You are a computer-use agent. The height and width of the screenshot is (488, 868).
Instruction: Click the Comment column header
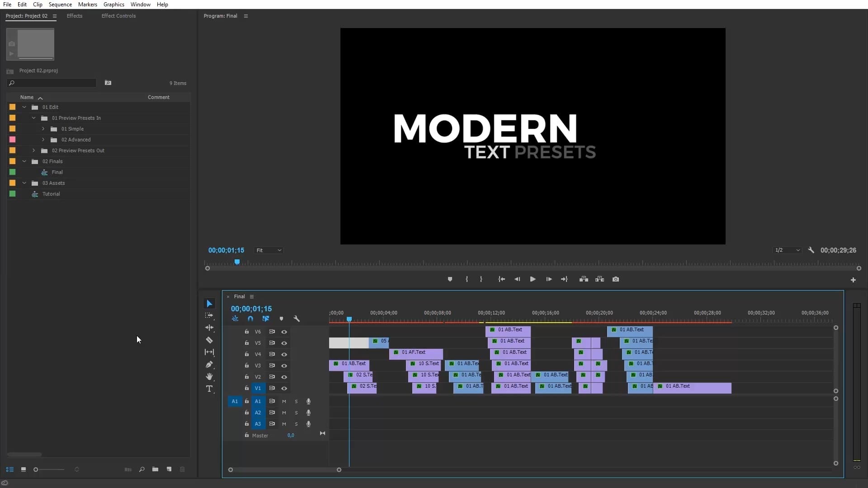click(159, 97)
